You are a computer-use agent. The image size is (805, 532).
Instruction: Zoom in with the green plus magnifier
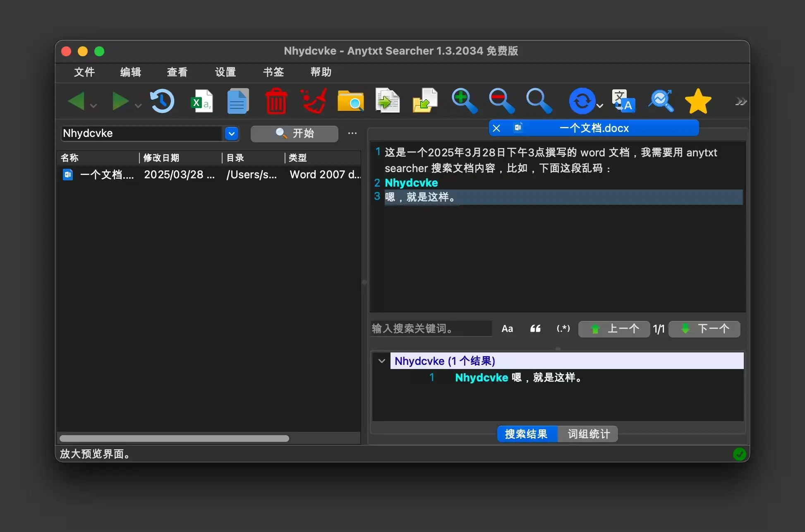465,101
